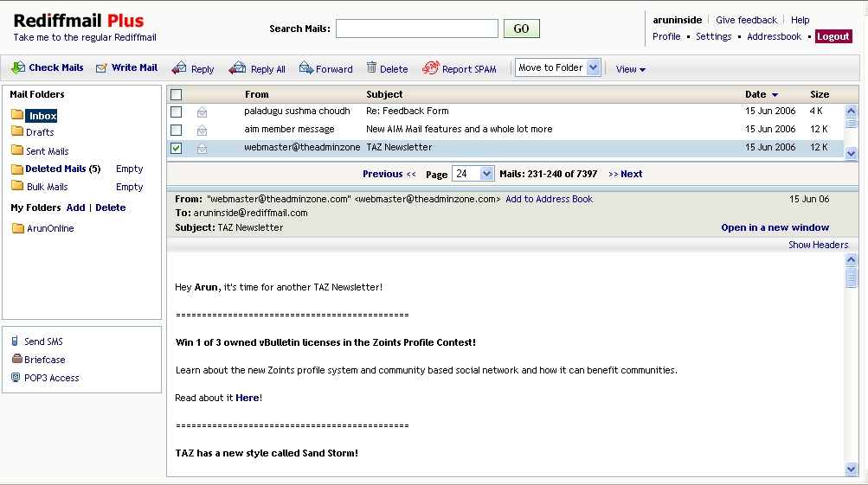Go to Previous page of mails

[389, 174]
